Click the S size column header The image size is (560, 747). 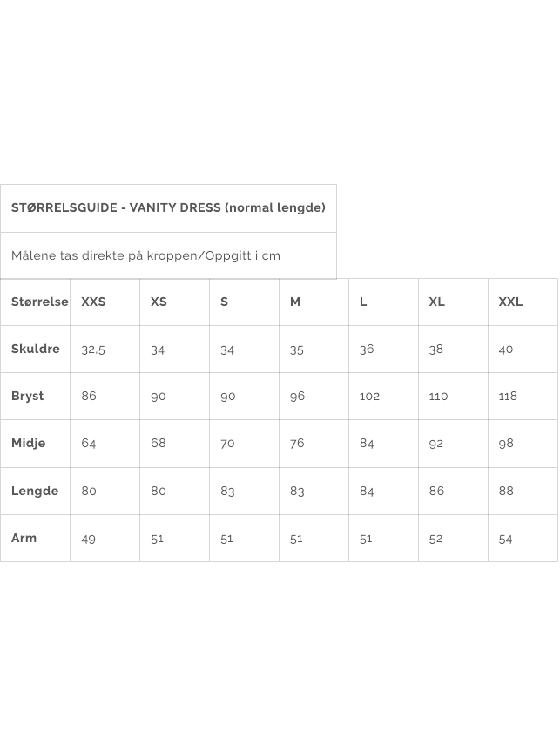point(224,302)
